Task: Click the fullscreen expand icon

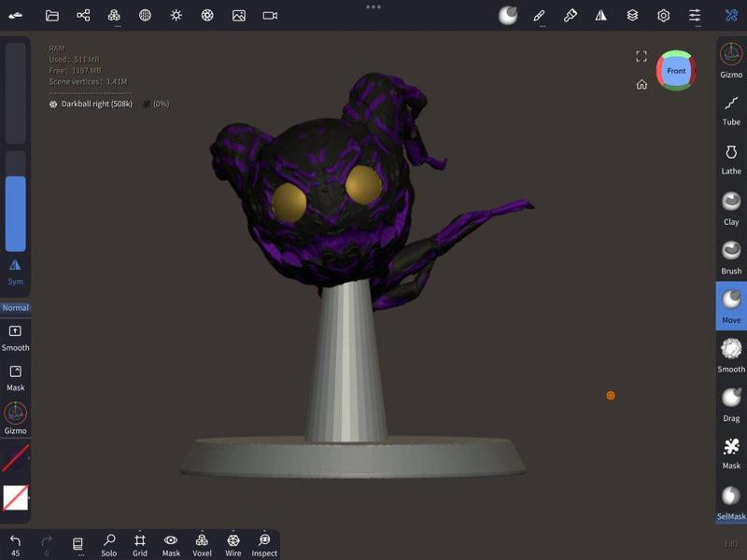Action: click(x=641, y=56)
